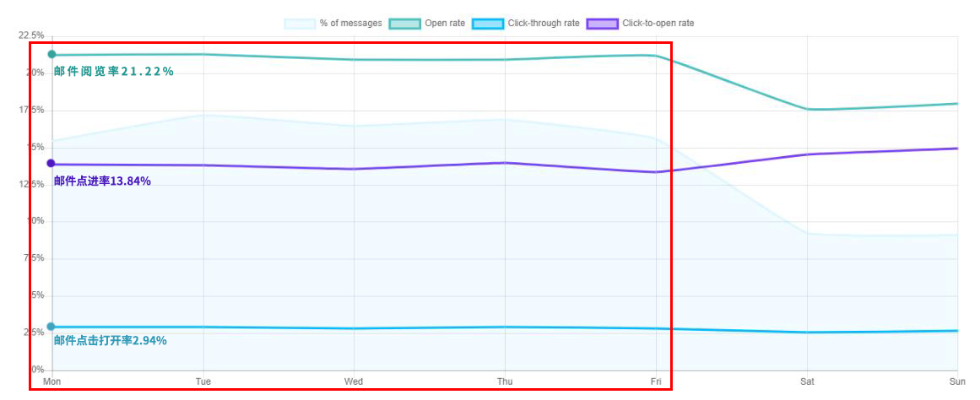
Task: Click the 邮件阅览率21.22% annotation
Action: coord(114,72)
